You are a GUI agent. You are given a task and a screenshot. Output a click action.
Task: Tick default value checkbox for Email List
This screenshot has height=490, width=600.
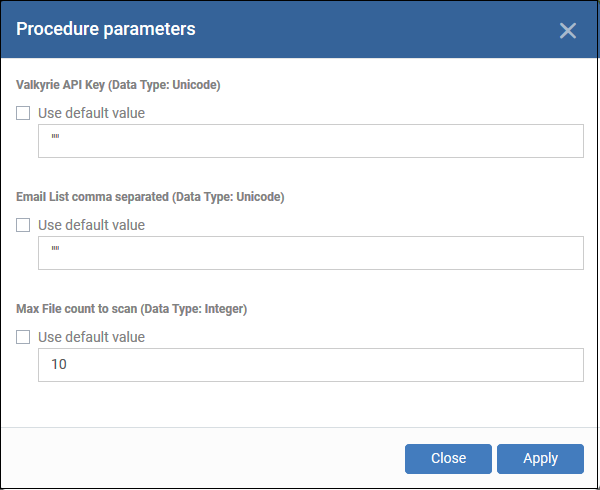(23, 225)
